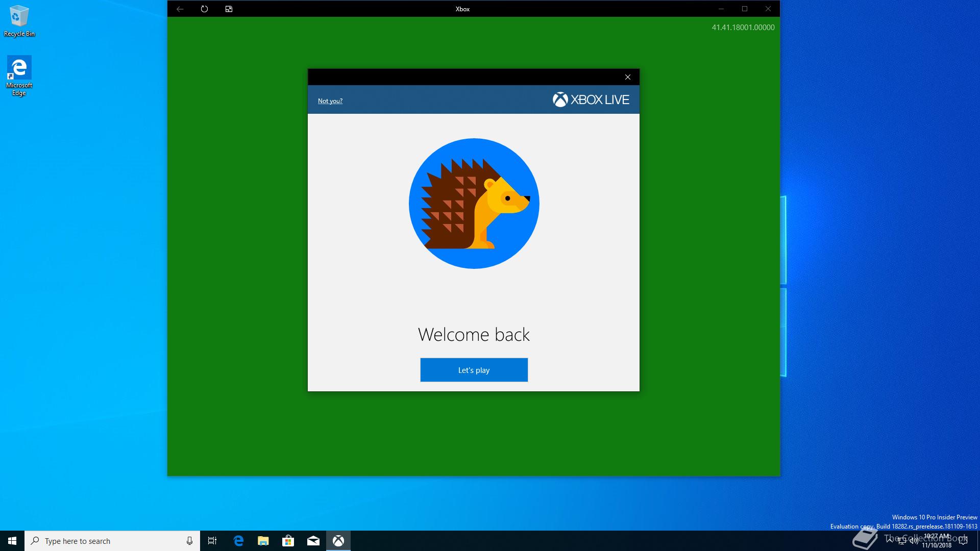Click the Xbox compact overlay view icon

[x=229, y=9]
